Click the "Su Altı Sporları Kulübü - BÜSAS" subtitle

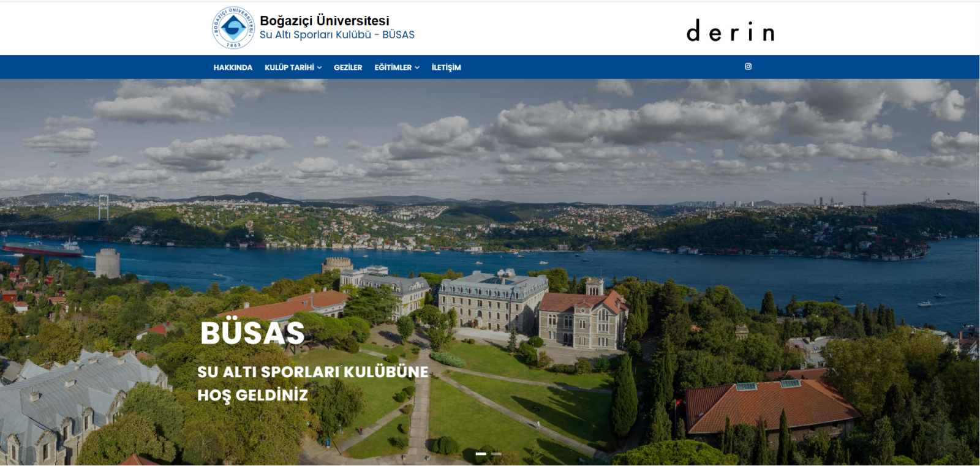337,35
